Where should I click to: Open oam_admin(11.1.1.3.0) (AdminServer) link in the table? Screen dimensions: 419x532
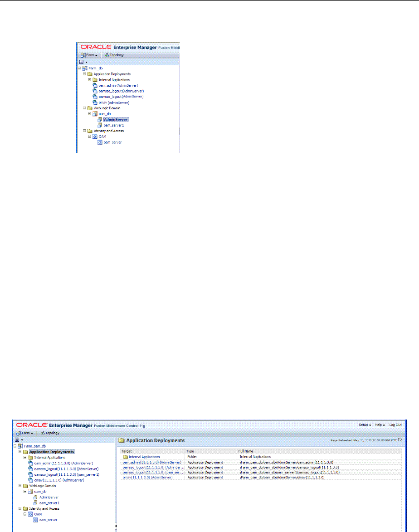tap(152, 462)
